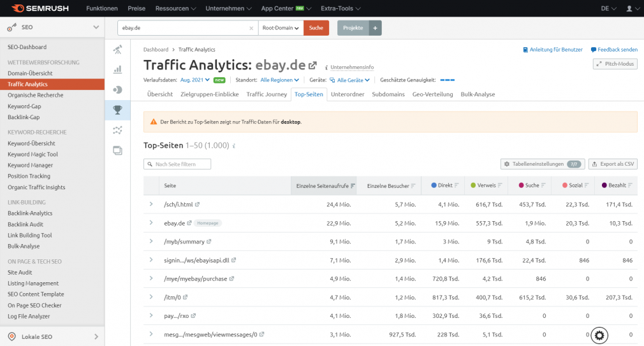The height and width of the screenshot is (346, 644).
Task: Open the Extra-Tools top menu
Action: pos(340,8)
